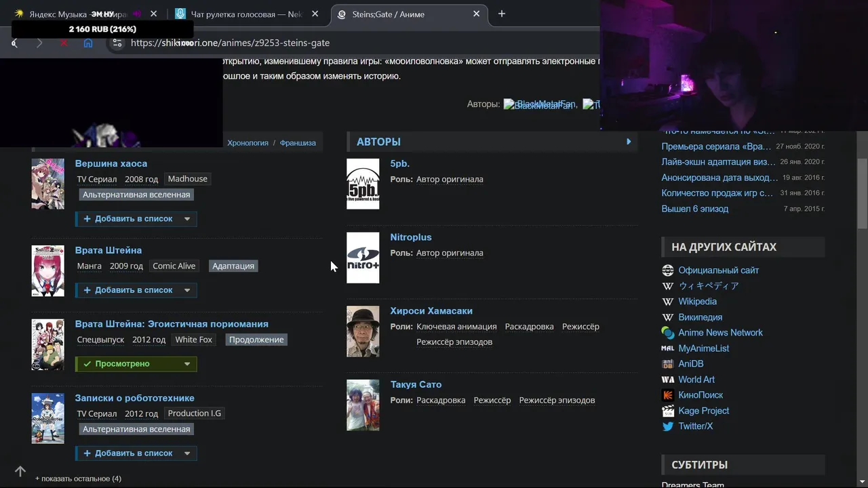Open the 5pb. logo thumbnail

pyautogui.click(x=363, y=184)
